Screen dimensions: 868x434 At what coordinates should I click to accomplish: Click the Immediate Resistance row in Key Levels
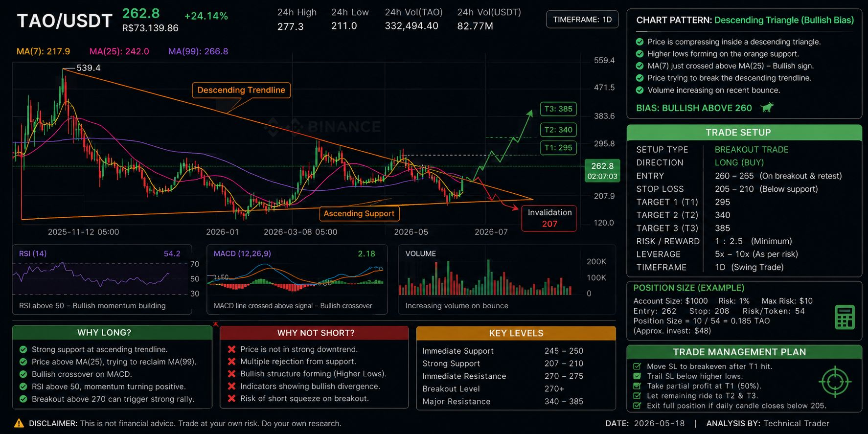[x=516, y=376]
